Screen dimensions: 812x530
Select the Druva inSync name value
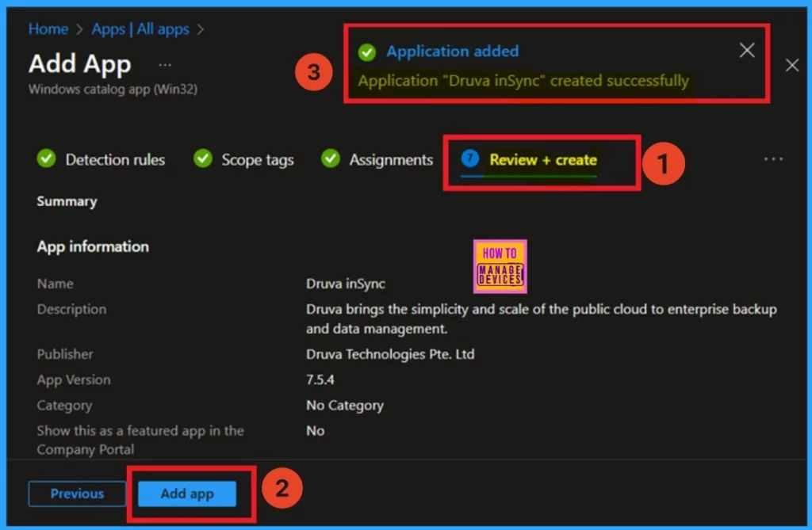(346, 284)
